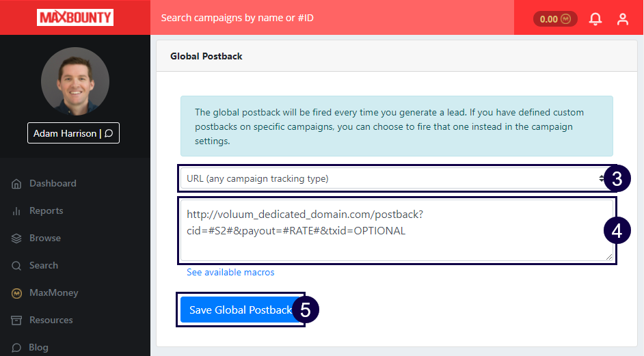Expand the URL campaign tracking type dropdown

coord(392,178)
